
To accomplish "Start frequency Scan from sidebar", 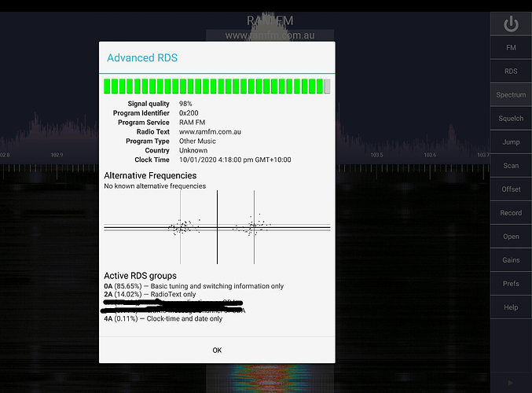I will (511, 166).
